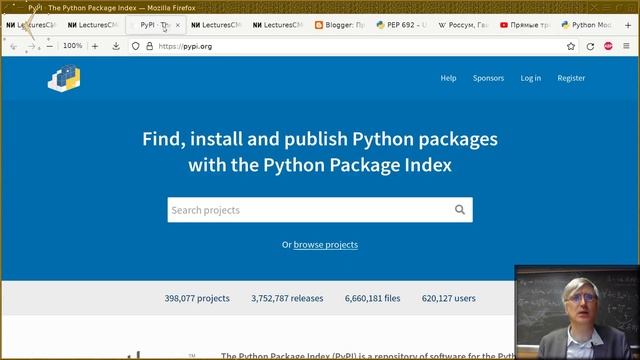
Task: Switch to the Blogger tab
Action: [340, 25]
